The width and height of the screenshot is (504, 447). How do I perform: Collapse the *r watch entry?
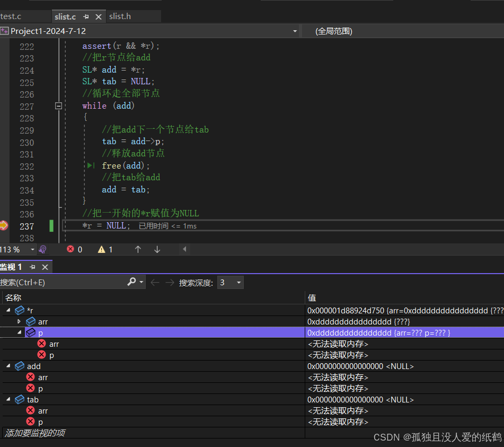[x=8, y=310]
